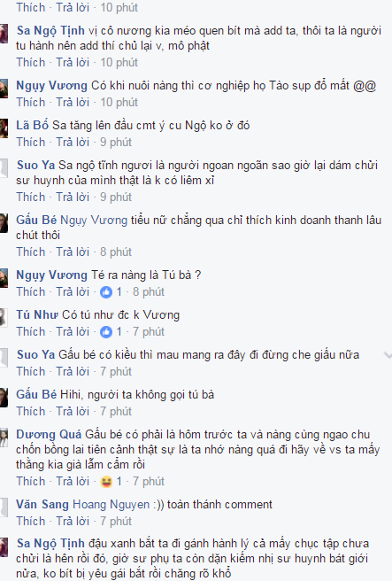Image resolution: width=392 pixels, height=581 pixels.
Task: Open Sa Ngộ Tịnh's profile from the đậu xanh comment
Action: [x=50, y=543]
